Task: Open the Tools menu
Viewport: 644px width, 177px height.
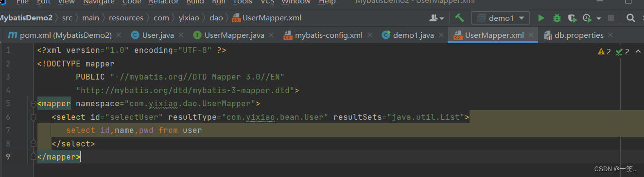Action: pyautogui.click(x=243, y=2)
